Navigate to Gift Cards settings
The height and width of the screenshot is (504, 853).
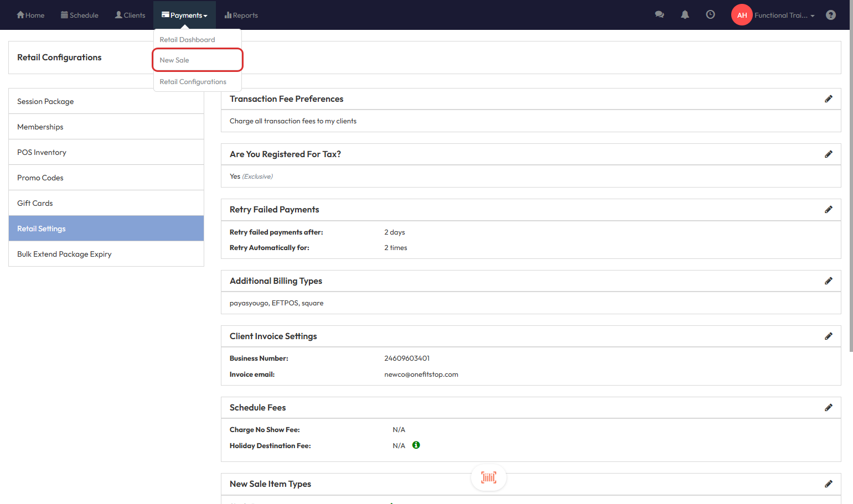click(35, 203)
